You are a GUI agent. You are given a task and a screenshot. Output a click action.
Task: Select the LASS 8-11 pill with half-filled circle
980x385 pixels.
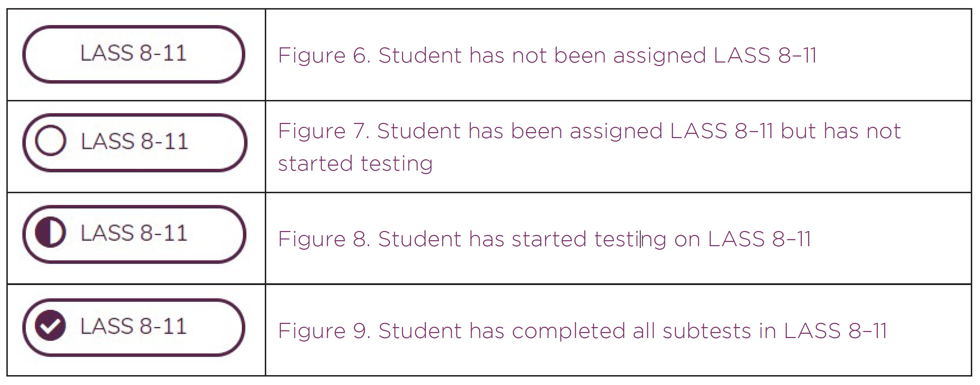pos(134,234)
